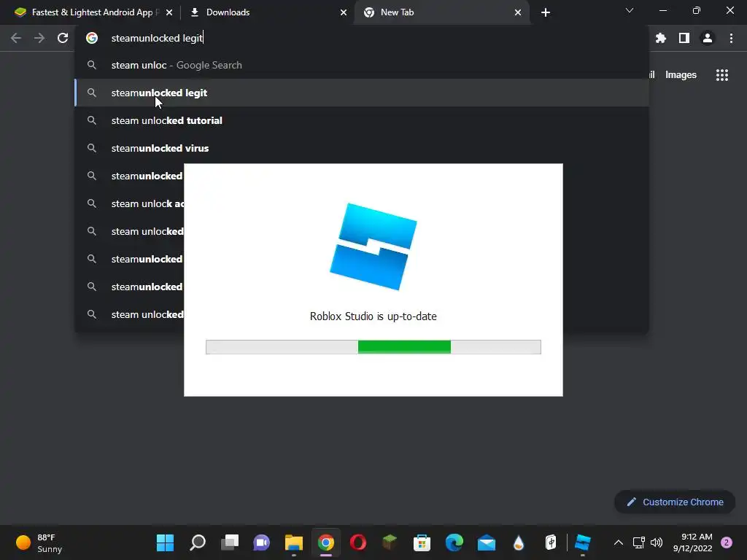747x560 pixels.
Task: Open the Images link
Action: 681,75
